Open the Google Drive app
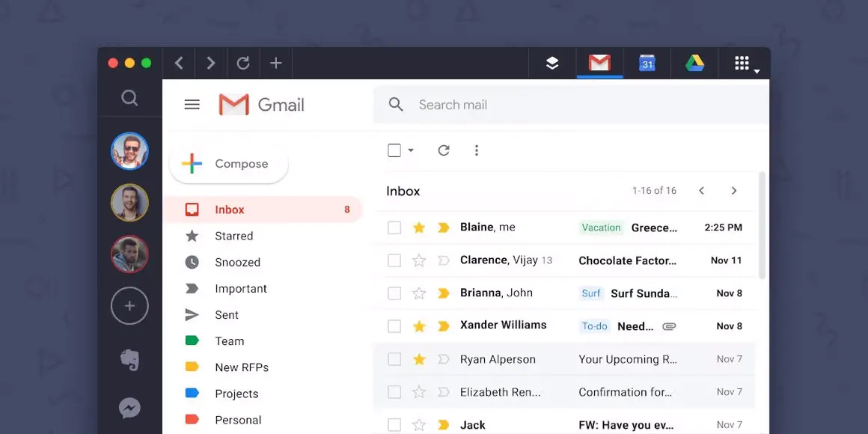Screen dimensions: 868x434 (695, 64)
